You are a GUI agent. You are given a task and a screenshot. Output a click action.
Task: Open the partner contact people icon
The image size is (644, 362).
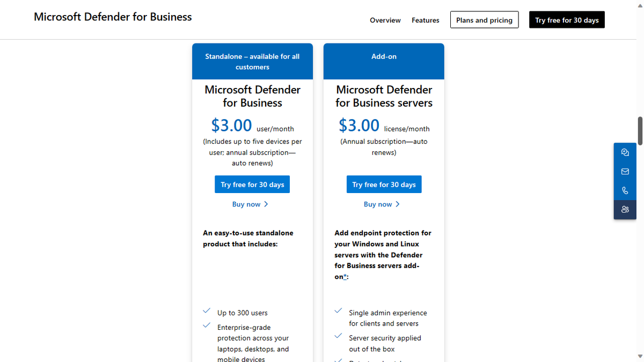[x=625, y=209]
